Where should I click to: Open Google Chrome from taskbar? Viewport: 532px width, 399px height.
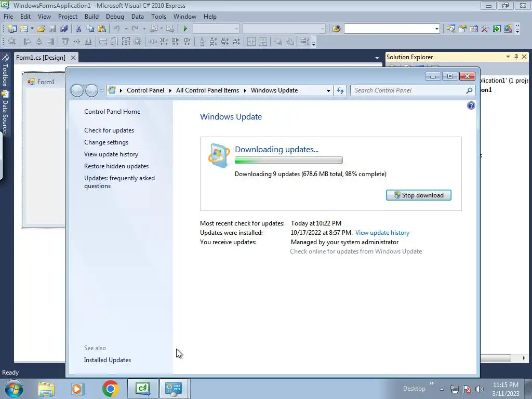pyautogui.click(x=110, y=389)
